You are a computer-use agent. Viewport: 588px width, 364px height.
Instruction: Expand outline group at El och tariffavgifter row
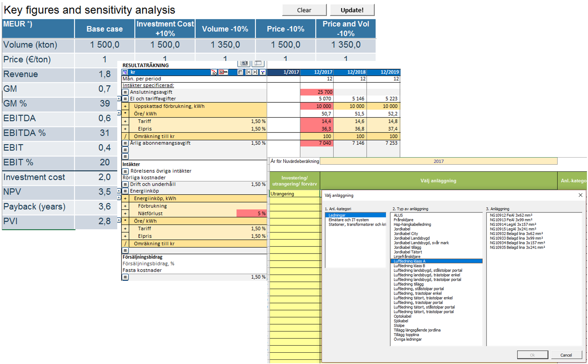click(119, 99)
